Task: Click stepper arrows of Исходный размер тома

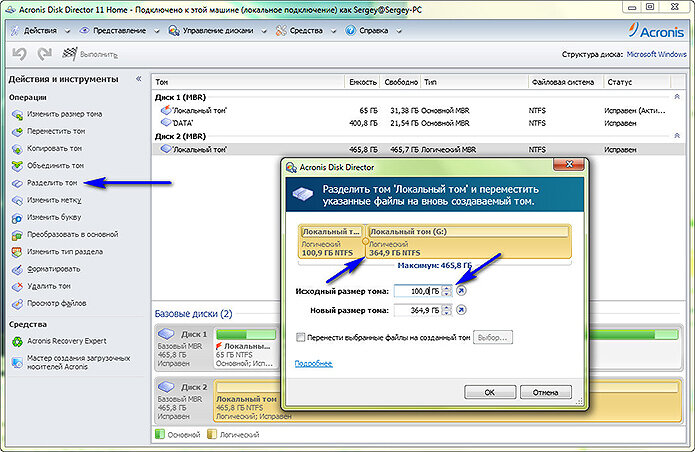Action: [x=447, y=291]
